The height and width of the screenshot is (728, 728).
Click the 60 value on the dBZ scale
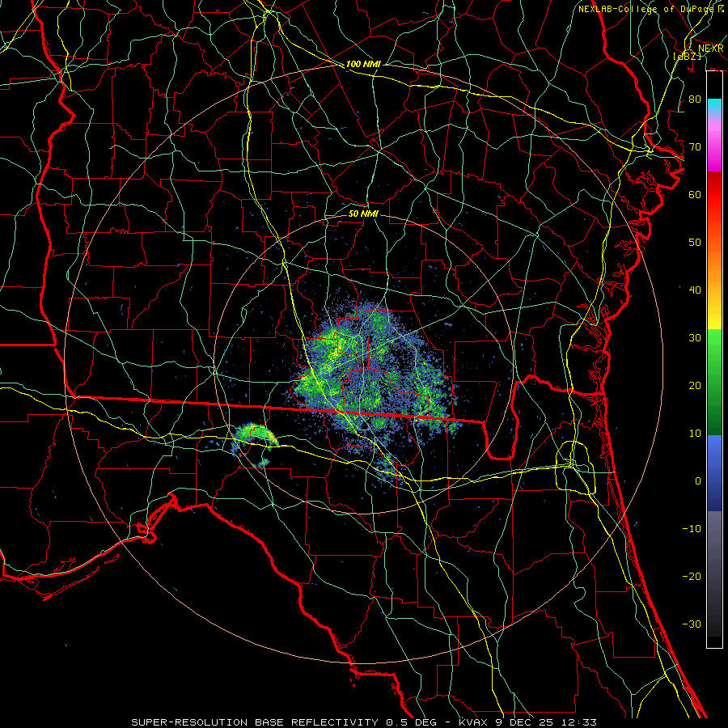695,195
